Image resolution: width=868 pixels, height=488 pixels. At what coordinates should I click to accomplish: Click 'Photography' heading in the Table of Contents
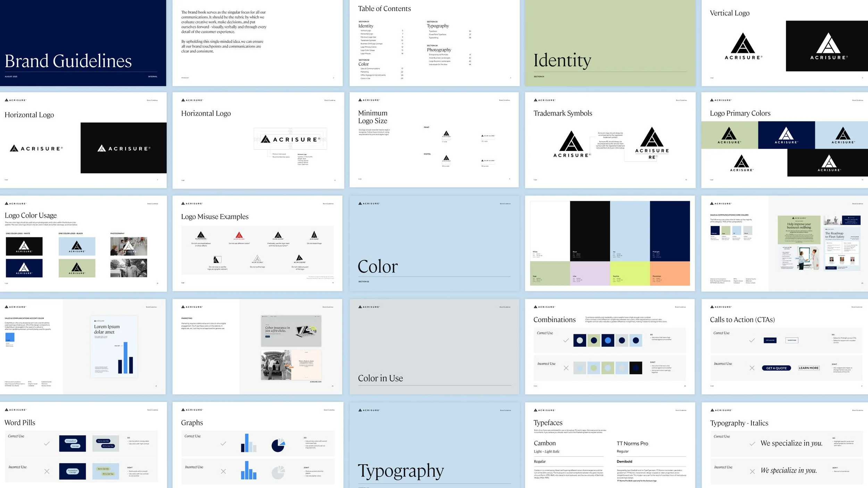(x=439, y=50)
